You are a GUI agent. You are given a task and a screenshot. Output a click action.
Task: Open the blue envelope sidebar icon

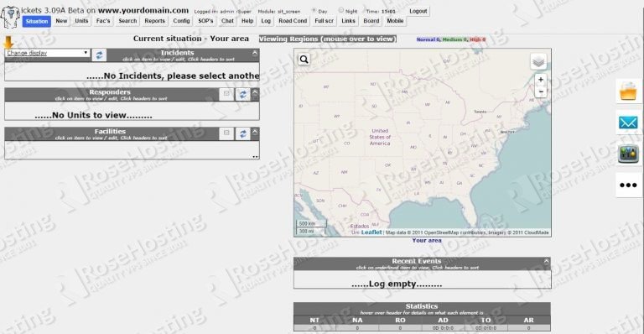pos(628,123)
